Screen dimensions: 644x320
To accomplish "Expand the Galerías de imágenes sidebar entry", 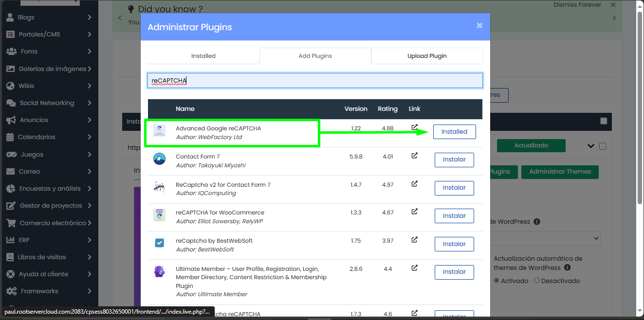I will [x=10, y=69].
